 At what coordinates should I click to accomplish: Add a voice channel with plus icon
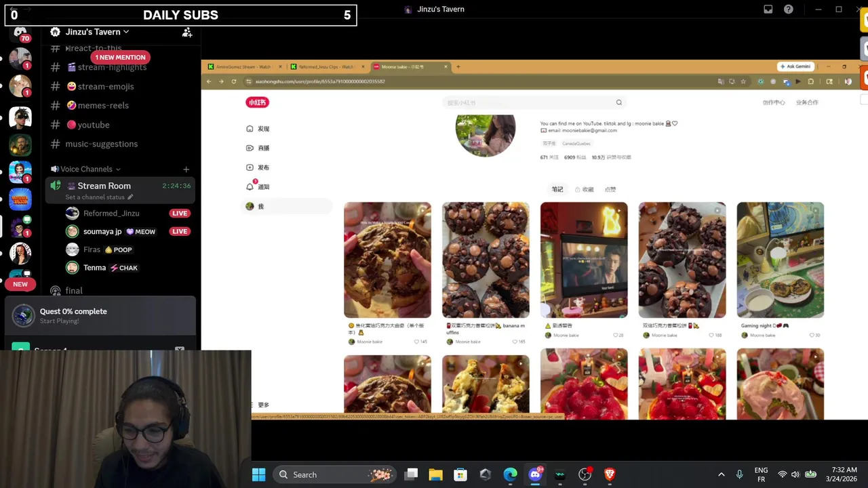186,169
